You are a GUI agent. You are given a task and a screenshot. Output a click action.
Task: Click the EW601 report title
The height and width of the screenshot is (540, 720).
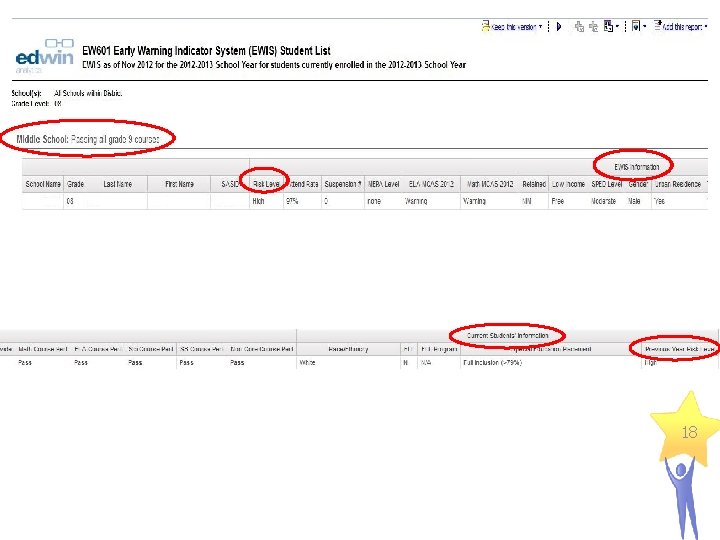click(206, 51)
